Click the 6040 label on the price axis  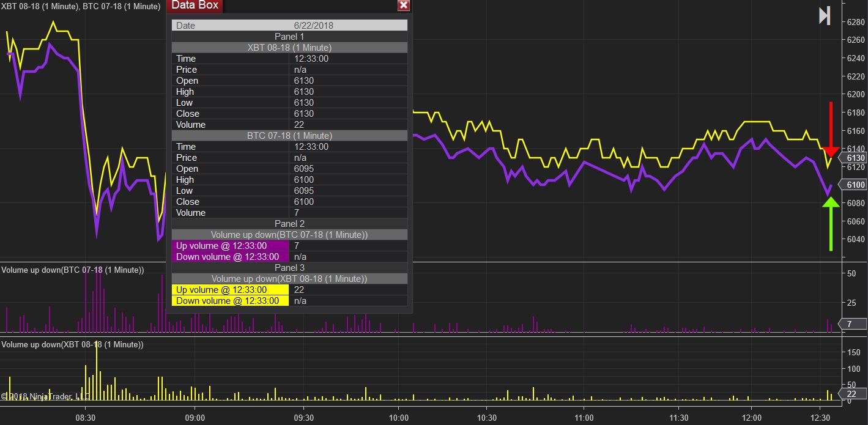[x=855, y=239]
